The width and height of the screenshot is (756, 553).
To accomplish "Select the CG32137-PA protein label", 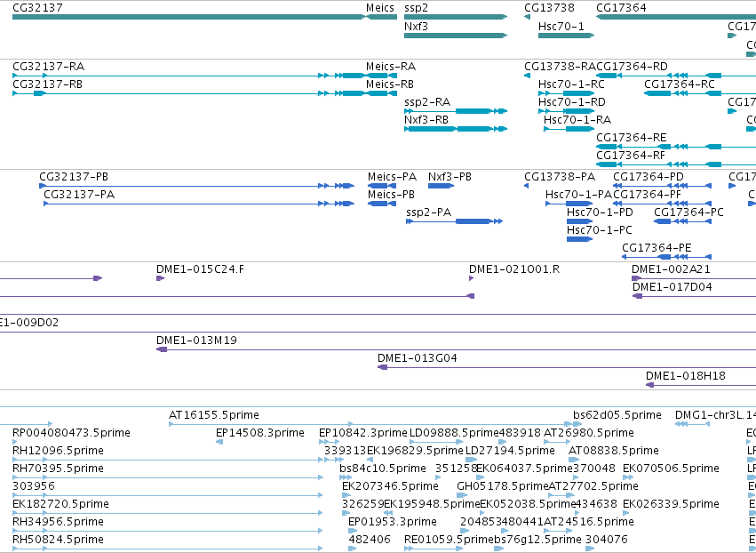I will pos(79,195).
